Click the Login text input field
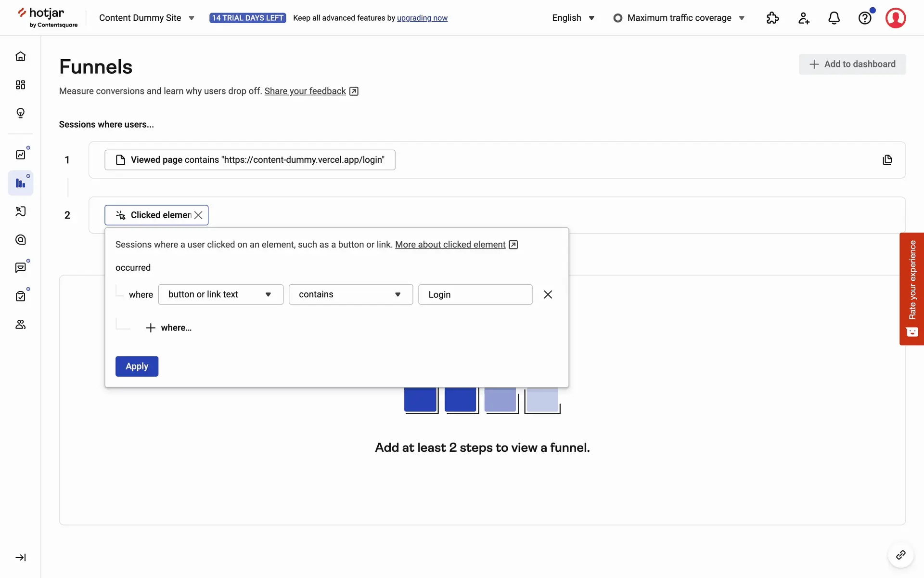Image resolution: width=924 pixels, height=578 pixels. (475, 294)
